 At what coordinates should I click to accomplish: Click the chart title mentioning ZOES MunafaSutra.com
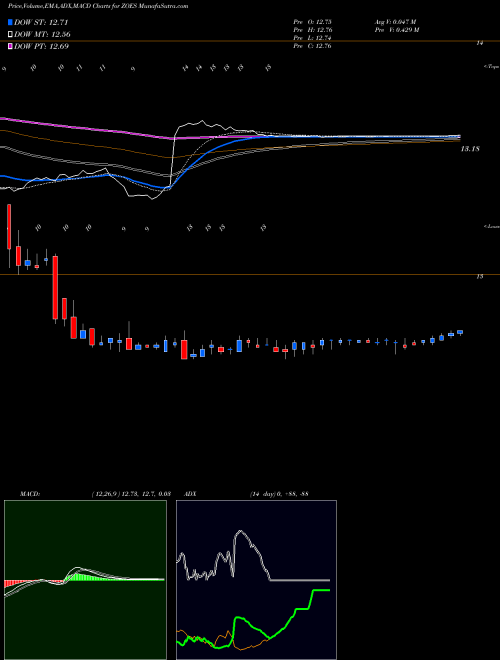coord(98,6)
